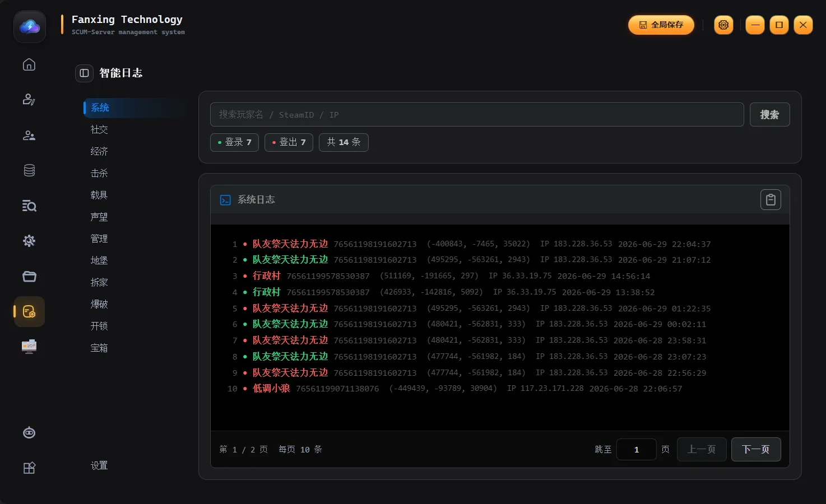Focus the player name search field

(477, 114)
